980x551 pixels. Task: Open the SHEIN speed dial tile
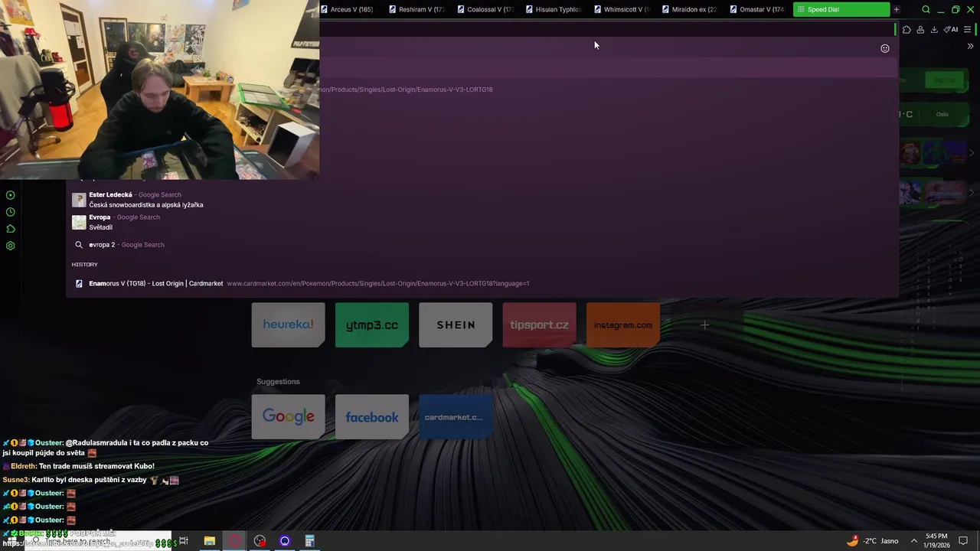click(x=456, y=324)
